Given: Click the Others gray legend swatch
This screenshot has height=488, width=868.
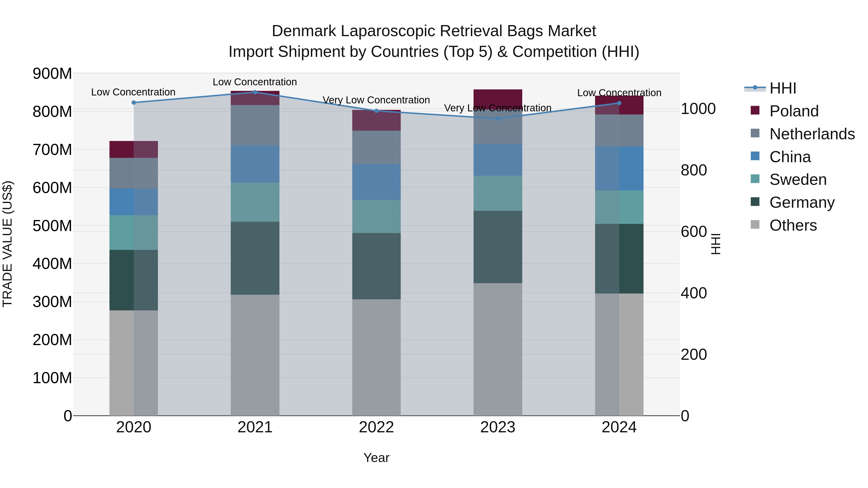Looking at the screenshot, I should click(755, 225).
